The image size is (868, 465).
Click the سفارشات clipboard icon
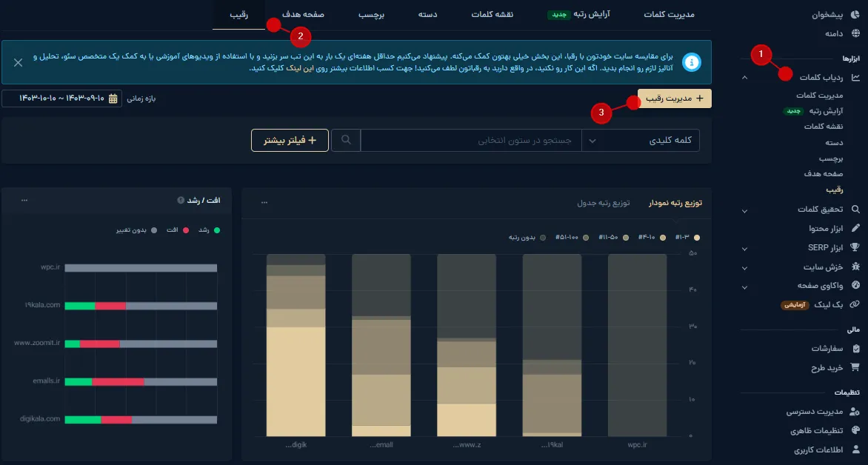[x=856, y=348]
